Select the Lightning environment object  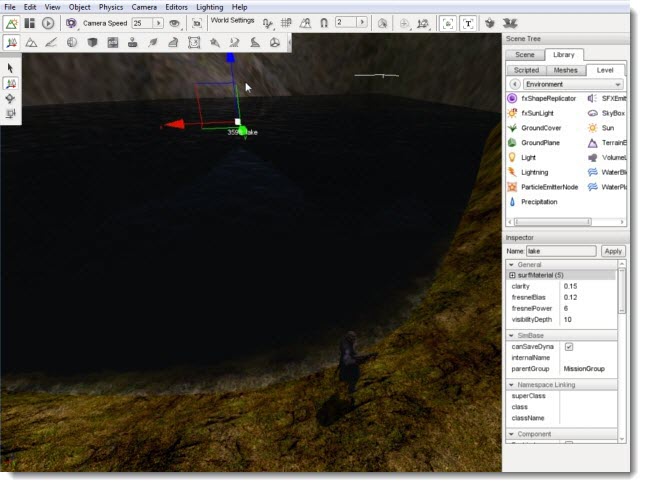click(x=534, y=172)
